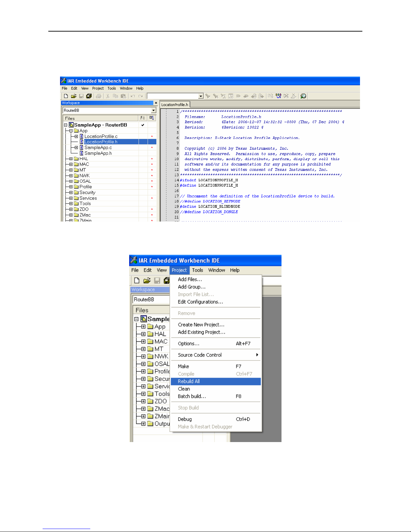Open Project menu in the LocationProfile.h window
Screen dimensions: 411x532
point(98,88)
